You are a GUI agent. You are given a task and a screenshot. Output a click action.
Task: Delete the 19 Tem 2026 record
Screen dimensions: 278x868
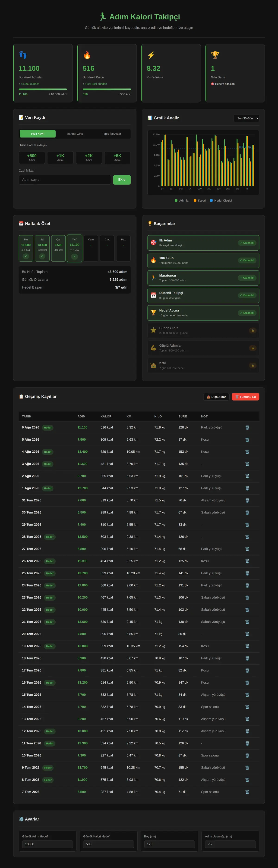point(247,646)
